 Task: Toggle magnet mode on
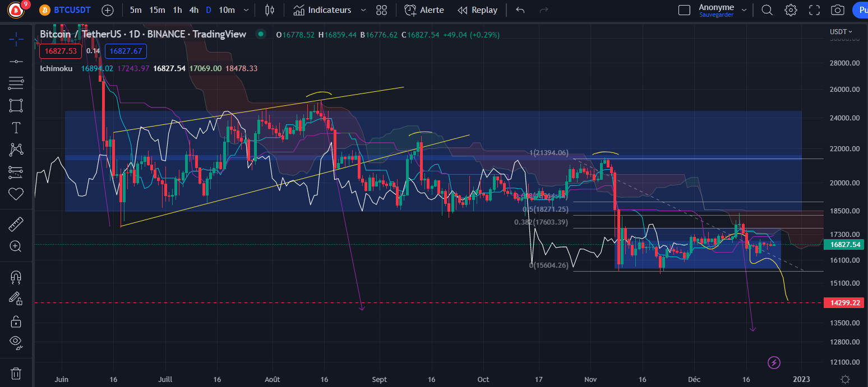coord(16,277)
